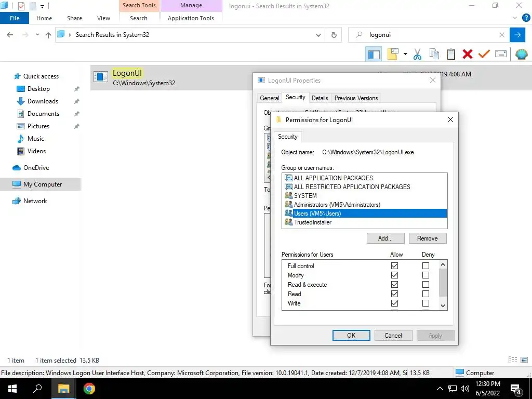Cut with the scissors toolbar icon

tap(417, 54)
